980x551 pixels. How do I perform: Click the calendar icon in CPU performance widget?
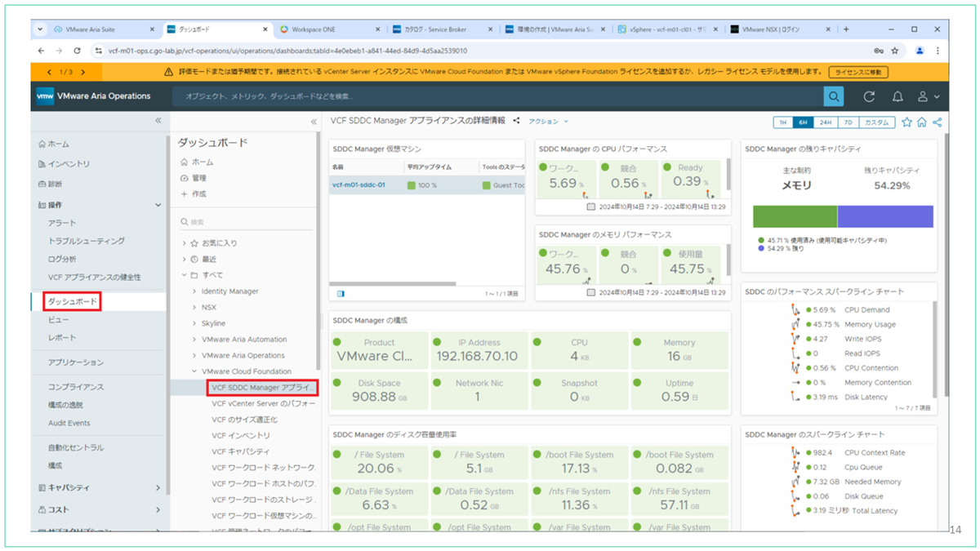point(592,207)
